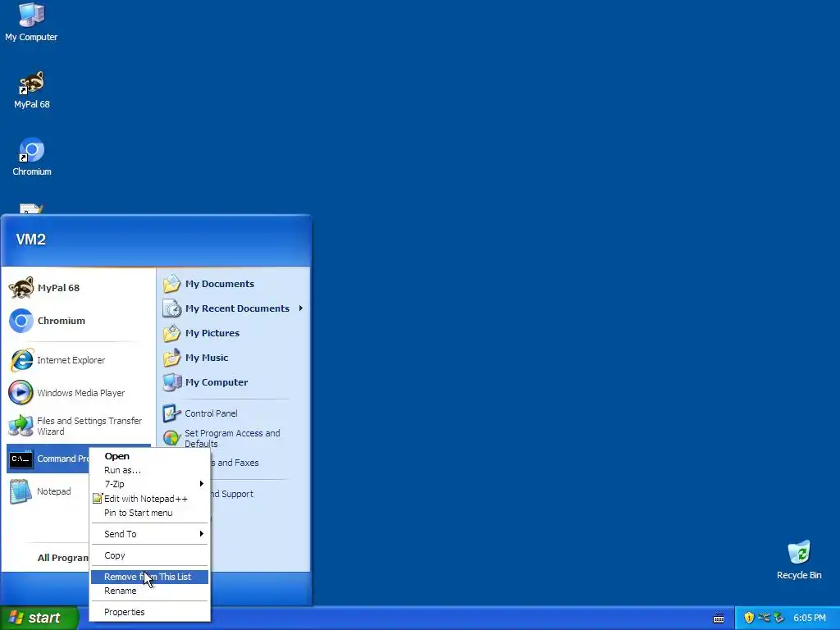
Task: Select Pin to Start menu
Action: pyautogui.click(x=149, y=513)
